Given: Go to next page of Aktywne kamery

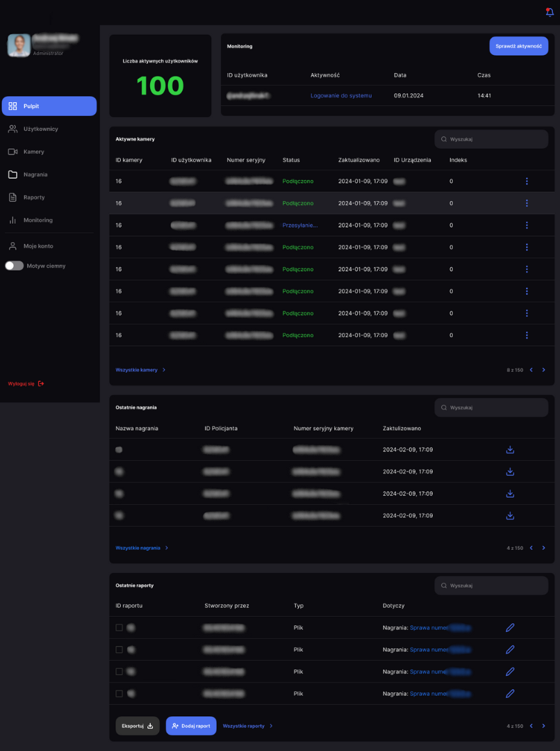Looking at the screenshot, I should click(544, 370).
